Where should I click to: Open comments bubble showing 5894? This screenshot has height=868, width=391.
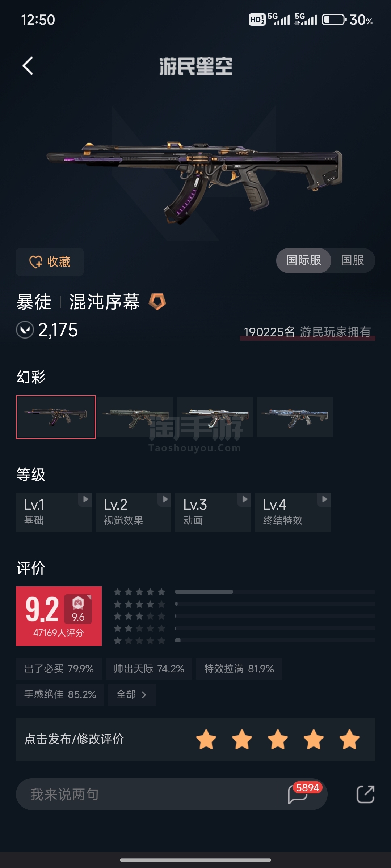point(303,793)
